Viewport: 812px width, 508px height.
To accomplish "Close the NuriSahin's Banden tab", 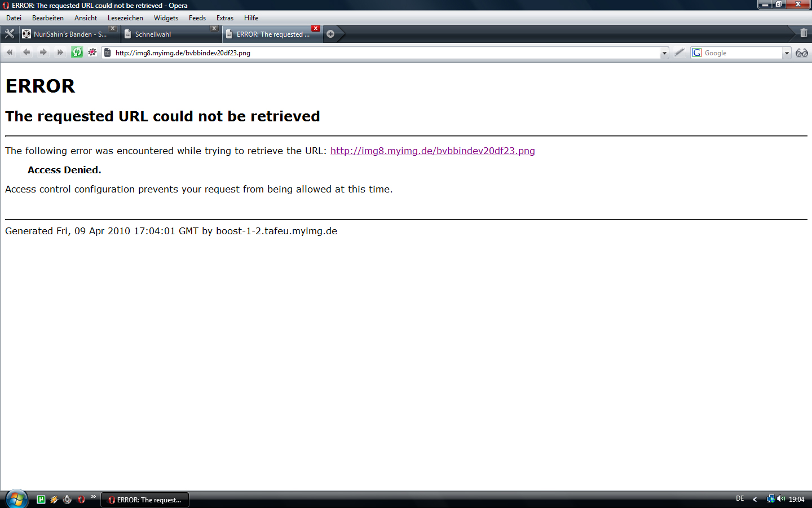I will tap(113, 28).
